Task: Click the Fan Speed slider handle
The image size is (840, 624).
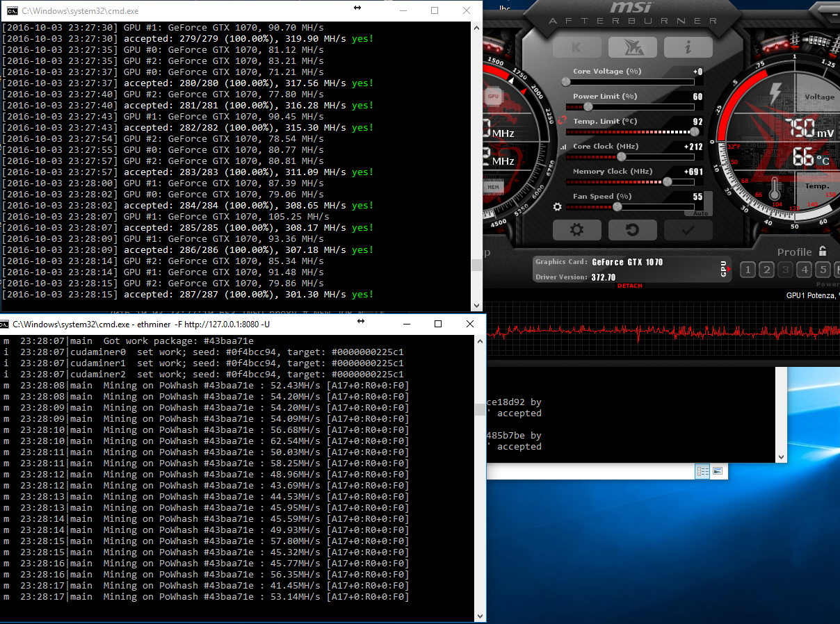Action: click(x=617, y=206)
